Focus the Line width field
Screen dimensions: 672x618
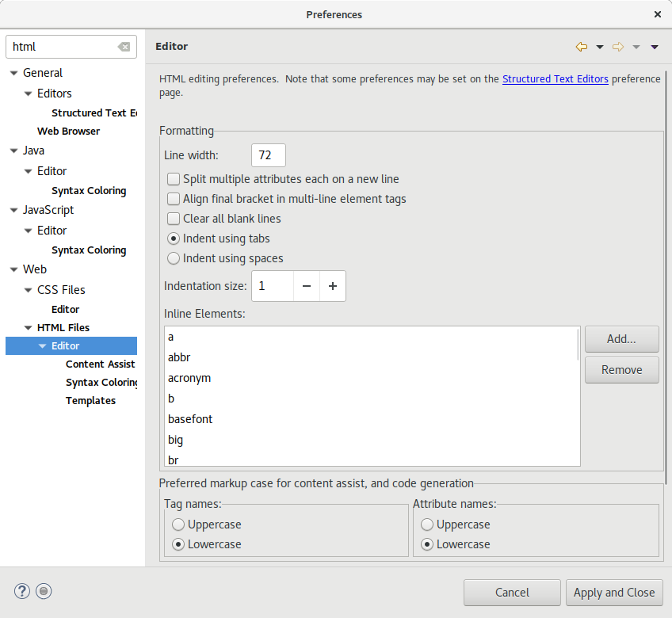tap(269, 155)
